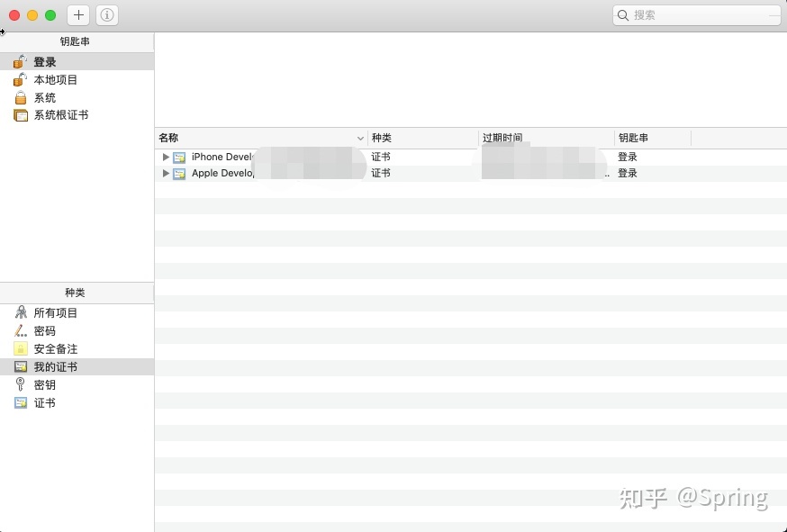Click 证书 type cell in iPhone Developer row
The width and height of the screenshot is (787, 532).
coord(381,158)
